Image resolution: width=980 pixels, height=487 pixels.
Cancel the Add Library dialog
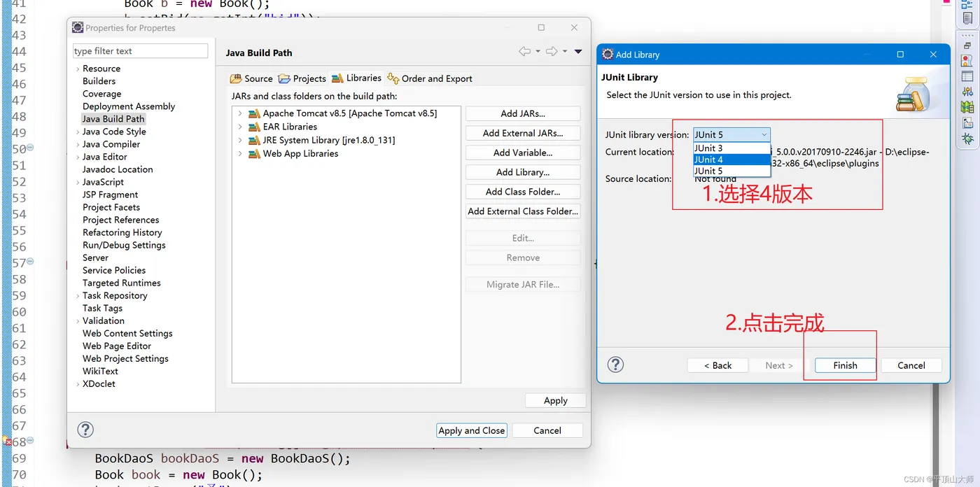(x=911, y=365)
